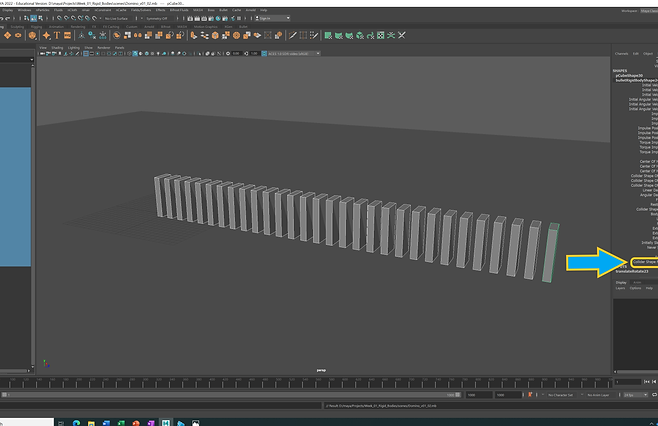Click the timeline ruler frame ticks
Screen dimensions: 658x426
(306, 382)
